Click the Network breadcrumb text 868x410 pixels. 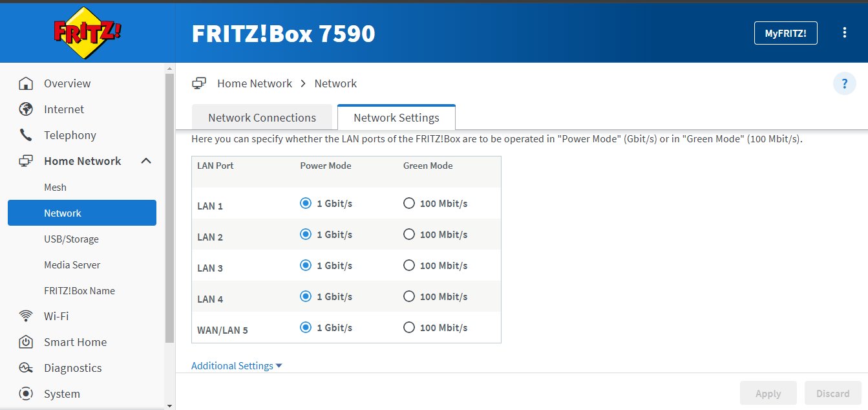[x=335, y=83]
